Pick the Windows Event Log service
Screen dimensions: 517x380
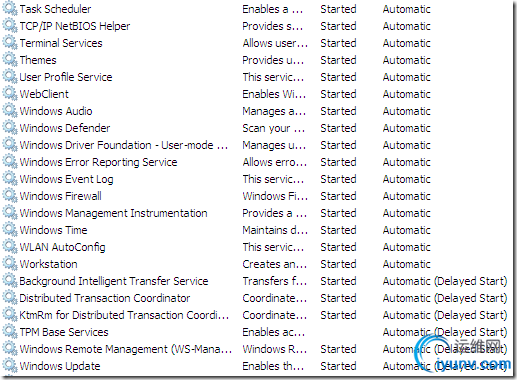coord(66,179)
